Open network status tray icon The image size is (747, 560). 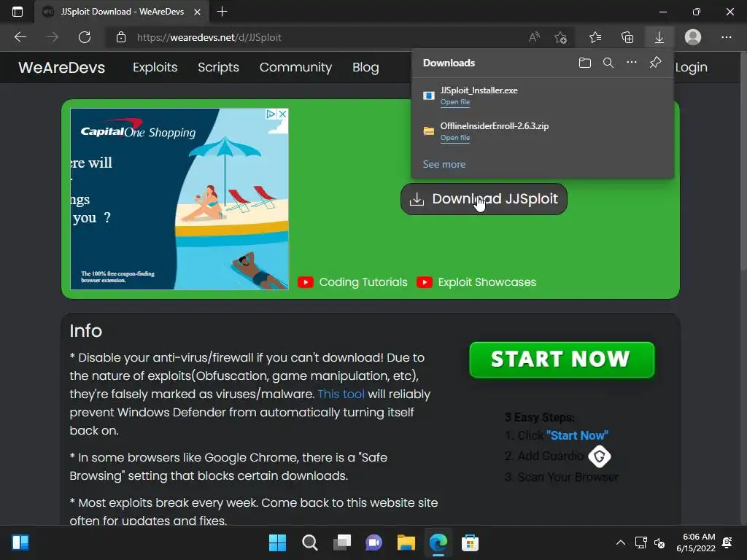coord(640,542)
